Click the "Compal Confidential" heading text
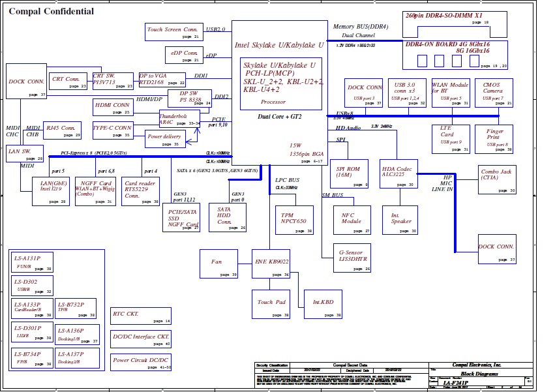This screenshot has height=392, width=555. [x=52, y=11]
